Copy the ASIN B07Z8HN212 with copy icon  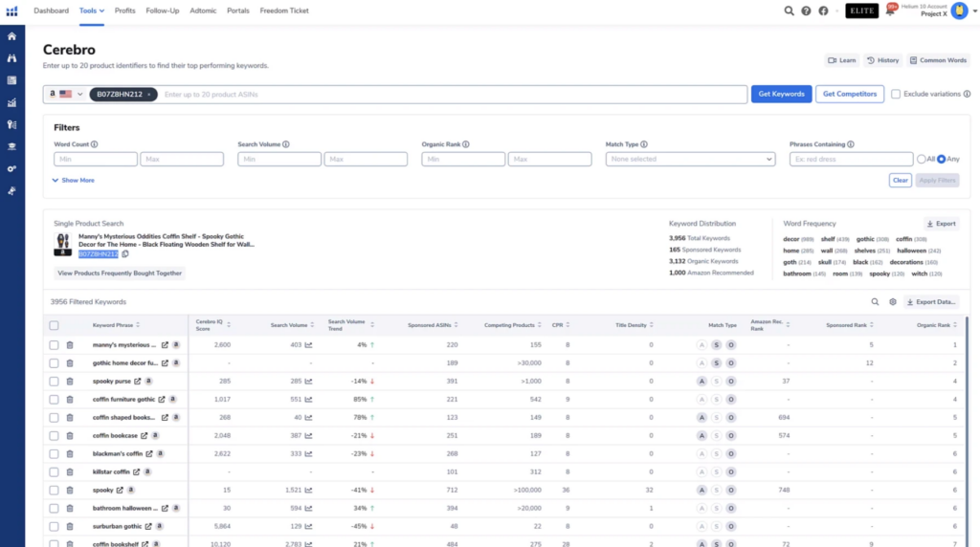[x=125, y=254]
